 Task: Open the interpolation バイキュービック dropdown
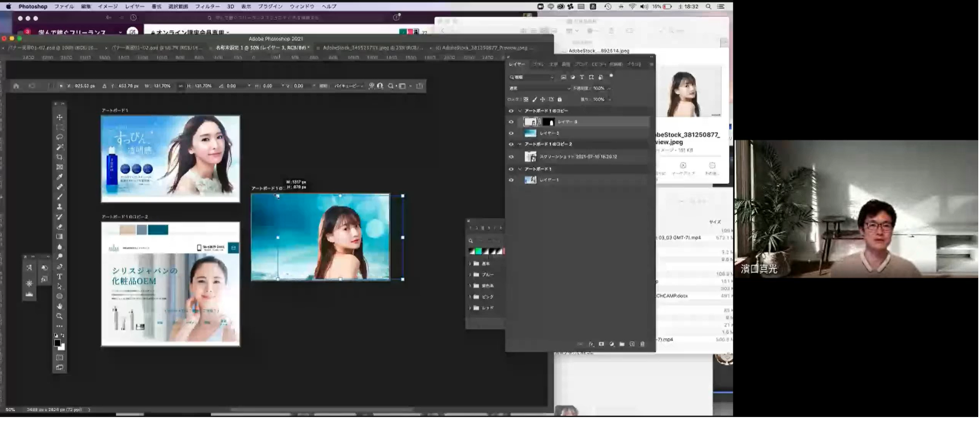point(349,86)
